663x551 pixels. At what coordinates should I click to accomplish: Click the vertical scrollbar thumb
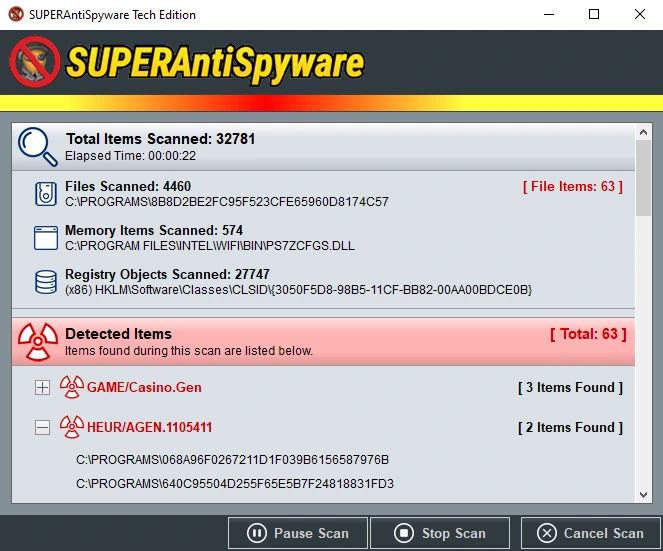pos(644,178)
